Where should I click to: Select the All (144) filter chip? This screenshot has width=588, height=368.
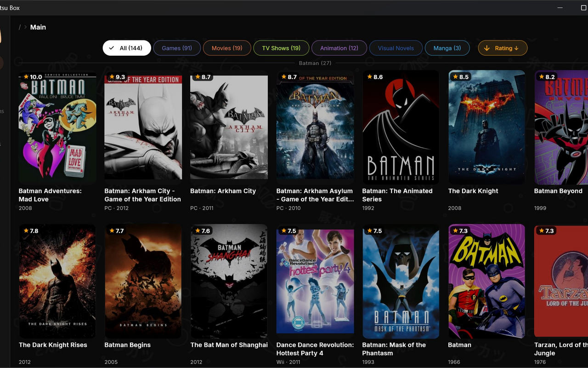(127, 48)
